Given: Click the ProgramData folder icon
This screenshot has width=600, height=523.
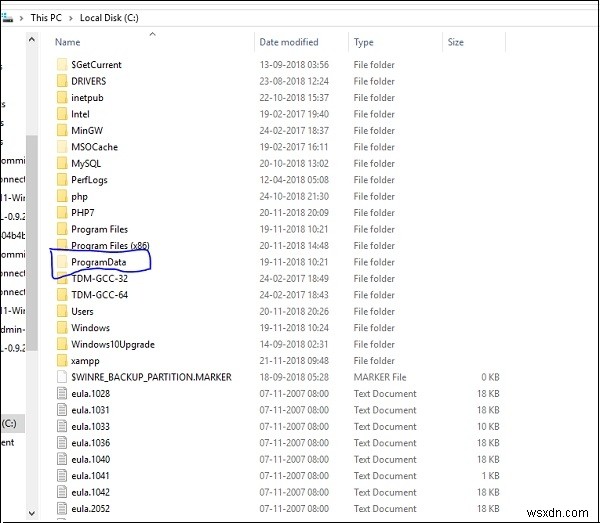Looking at the screenshot, I should coord(62,262).
